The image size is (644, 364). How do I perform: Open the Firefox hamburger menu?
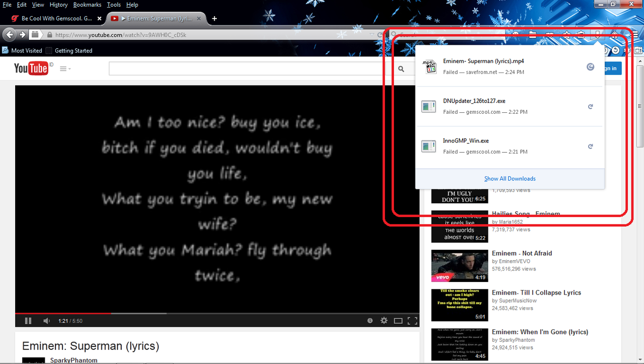[635, 35]
